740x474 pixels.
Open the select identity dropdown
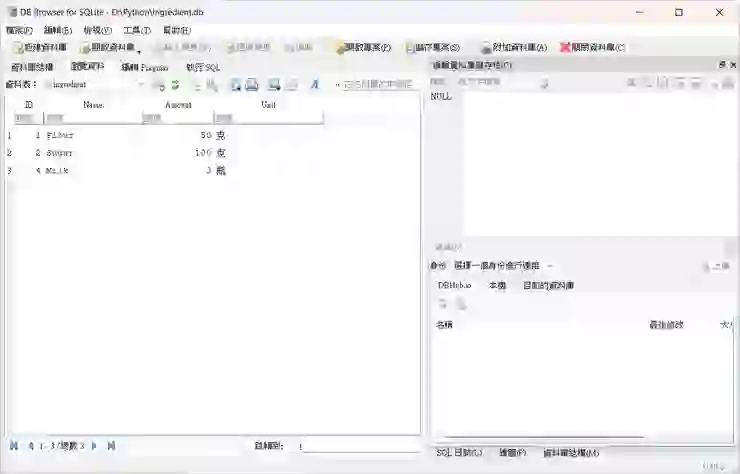tap(504, 266)
